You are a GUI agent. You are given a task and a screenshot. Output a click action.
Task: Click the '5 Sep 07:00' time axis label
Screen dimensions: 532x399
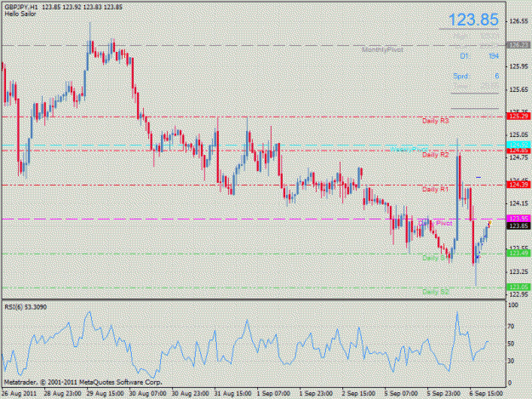click(401, 394)
